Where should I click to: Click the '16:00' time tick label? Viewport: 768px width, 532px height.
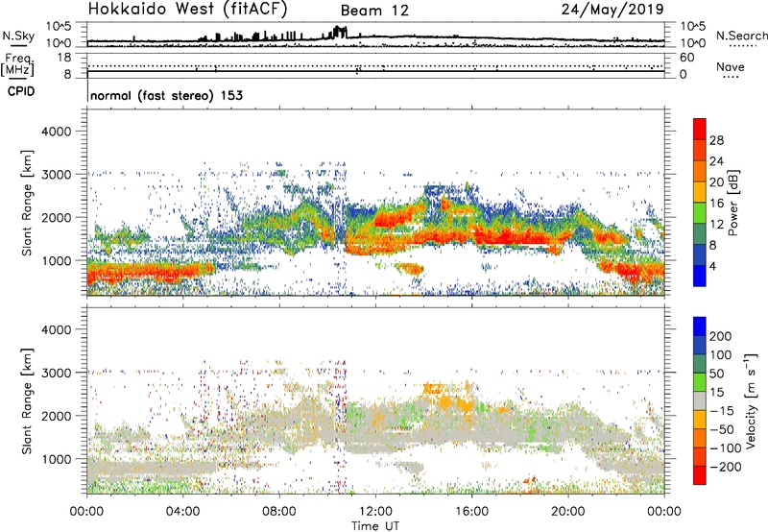[471, 512]
